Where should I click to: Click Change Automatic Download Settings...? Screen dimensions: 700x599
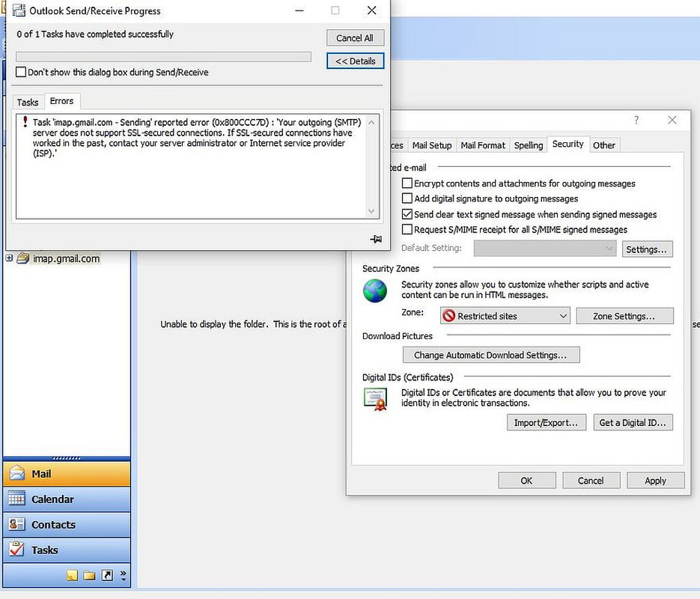point(490,355)
